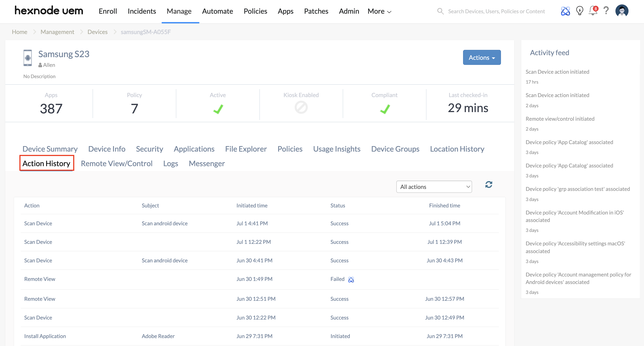Image resolution: width=644 pixels, height=346 pixels.
Task: Click the Subject column header
Action: pos(150,205)
